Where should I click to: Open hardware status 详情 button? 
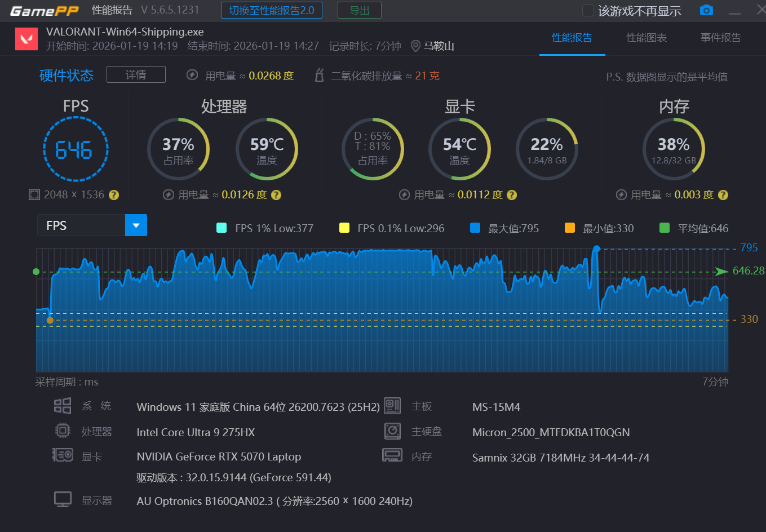pos(136,75)
